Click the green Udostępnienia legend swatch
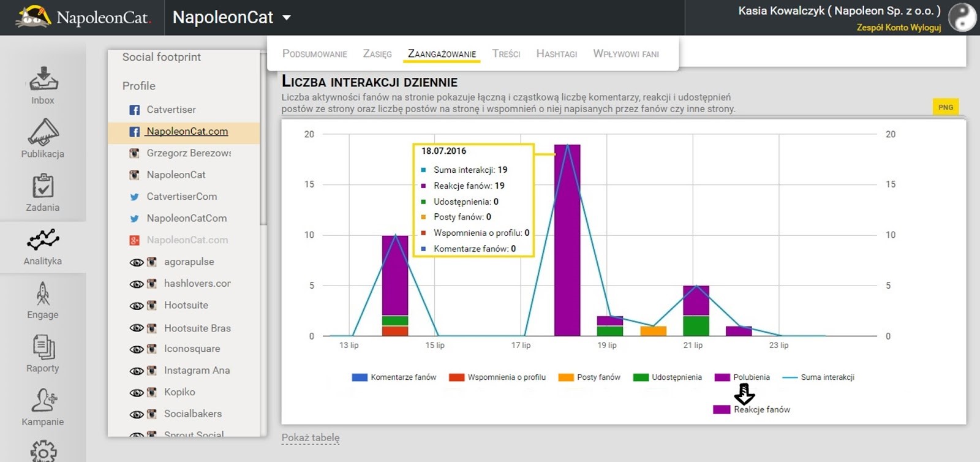980x462 pixels. pos(641,377)
